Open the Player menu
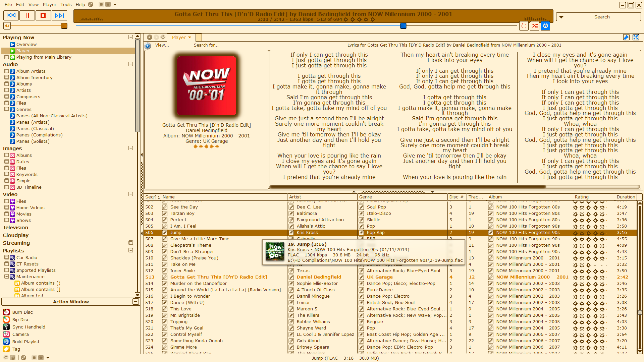The width and height of the screenshot is (644, 362). [x=50, y=4]
